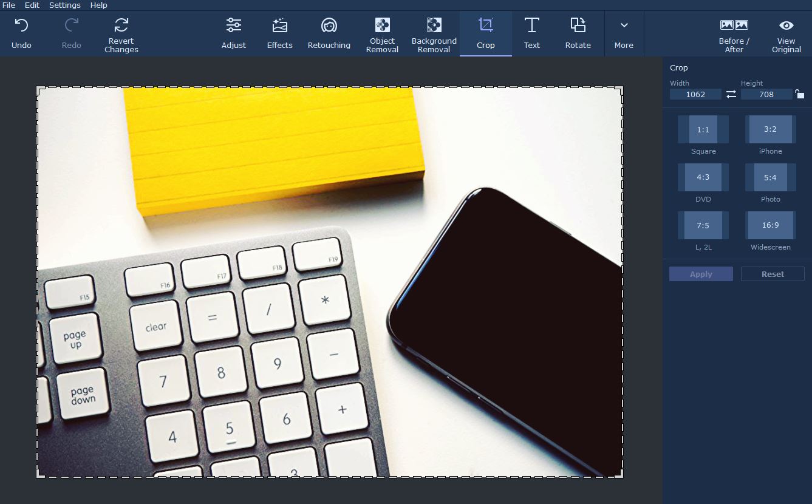Select the Retouching tool
The height and width of the screenshot is (504, 812).
(329, 33)
